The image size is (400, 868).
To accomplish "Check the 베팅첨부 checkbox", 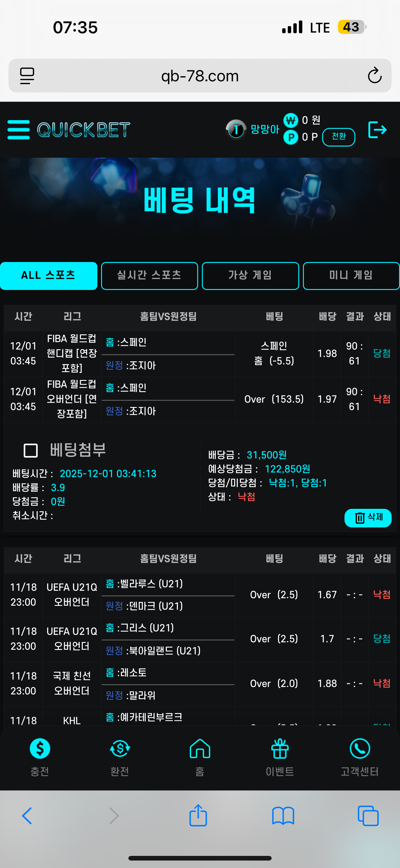I will [31, 450].
